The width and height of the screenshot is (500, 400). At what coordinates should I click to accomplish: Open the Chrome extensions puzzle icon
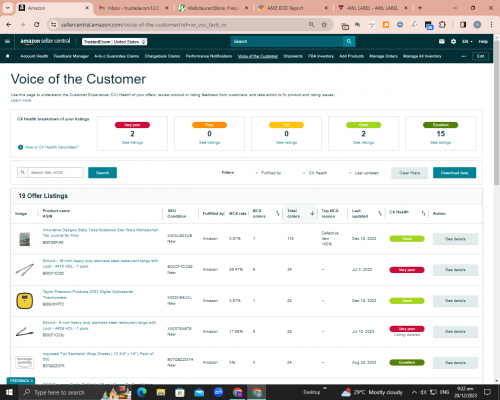click(442, 25)
